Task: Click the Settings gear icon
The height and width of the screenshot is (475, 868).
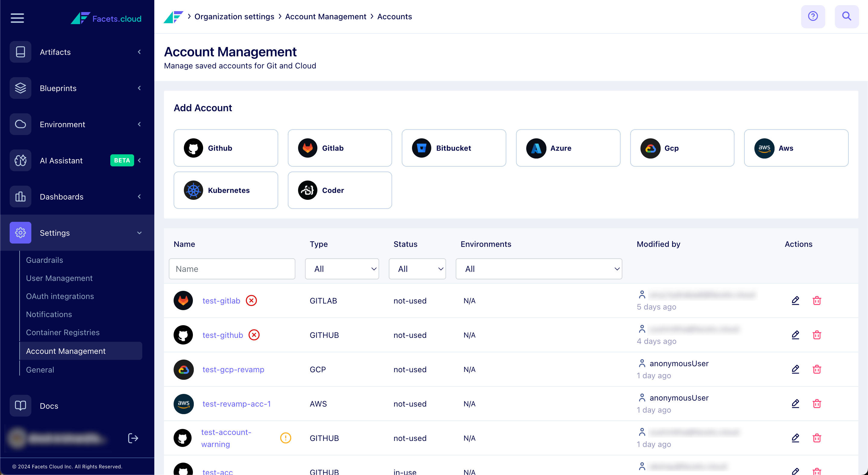Action: pyautogui.click(x=20, y=233)
